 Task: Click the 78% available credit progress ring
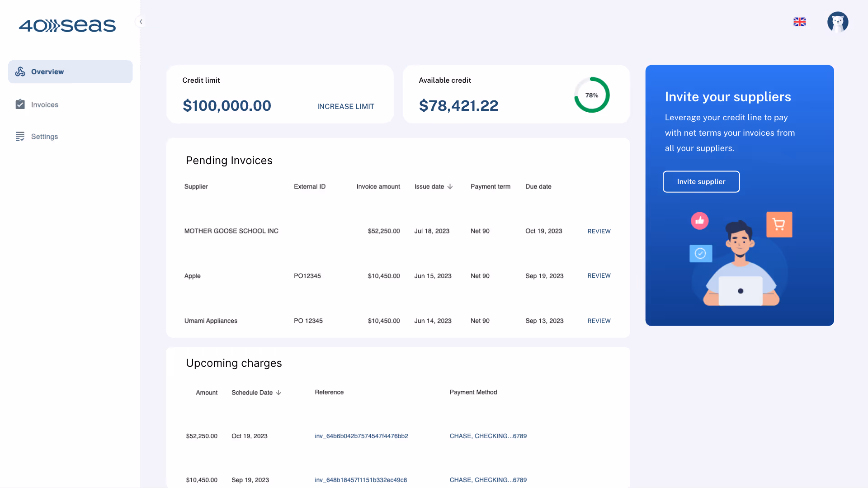(592, 95)
